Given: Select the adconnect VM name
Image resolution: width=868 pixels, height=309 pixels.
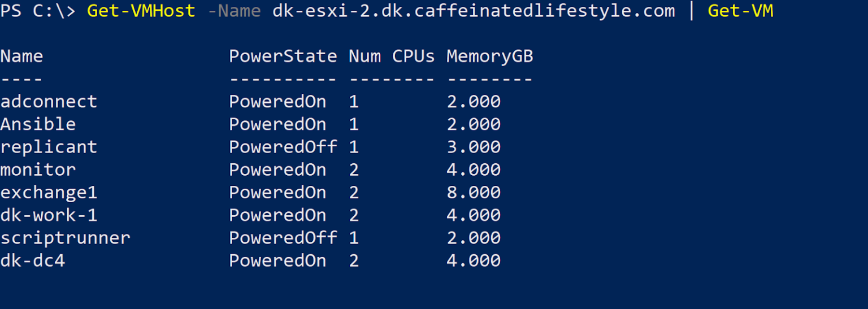Looking at the screenshot, I should (x=49, y=102).
